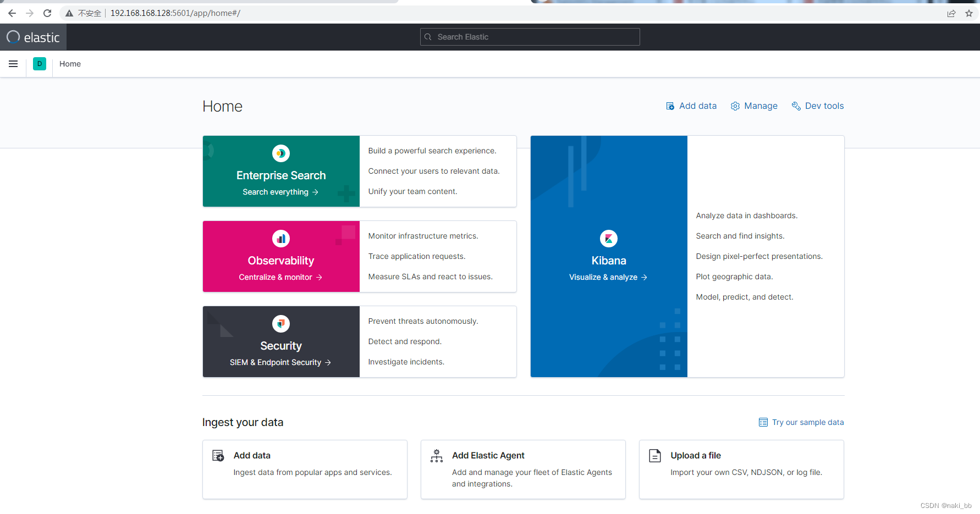This screenshot has width=980, height=514.
Task: Click the Security shield icon
Action: click(280, 324)
